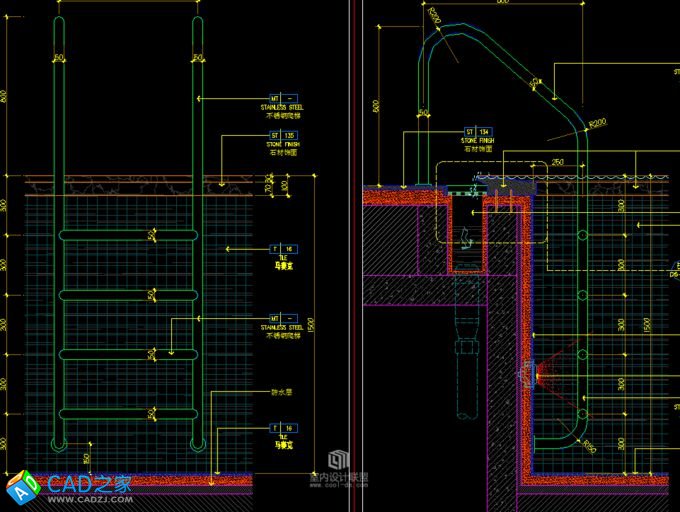Select the upper F 16 tile tag
Screen dimensions: 680x512
(x=283, y=247)
